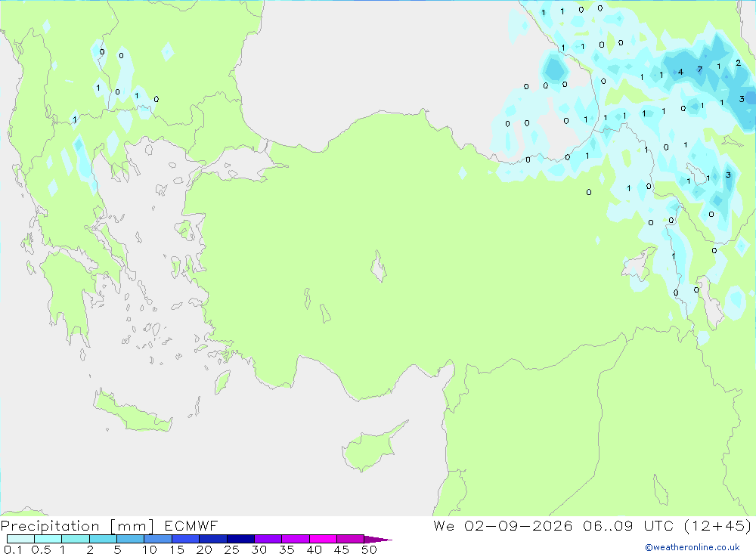Click the ECMWF model label
The width and height of the screenshot is (756, 554).
191,526
